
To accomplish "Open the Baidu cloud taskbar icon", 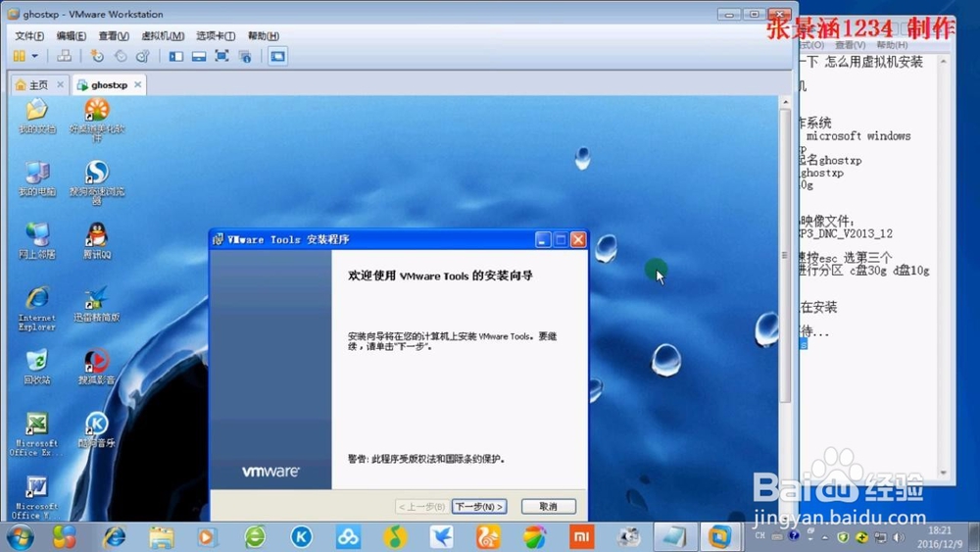I will 348,537.
